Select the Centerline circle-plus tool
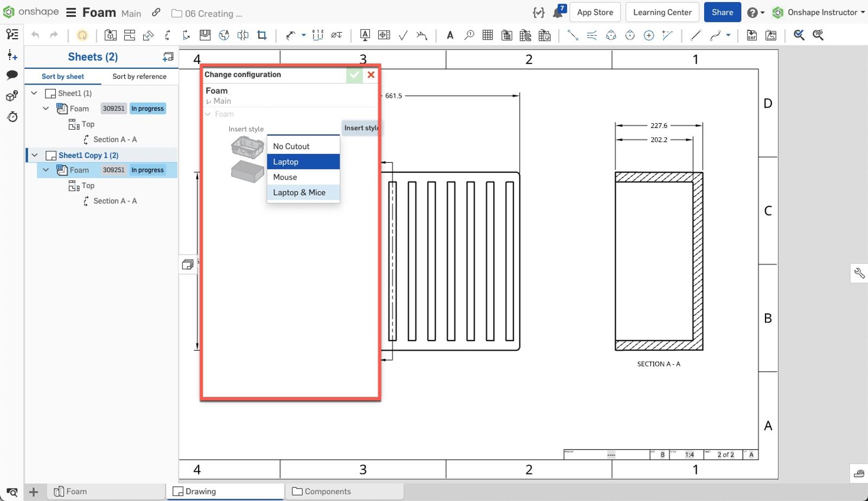Image resolution: width=868 pixels, height=501 pixels. click(x=649, y=35)
